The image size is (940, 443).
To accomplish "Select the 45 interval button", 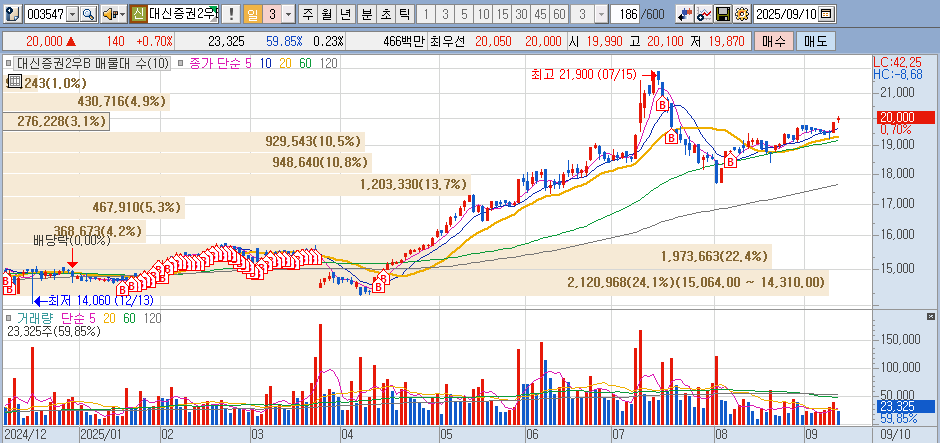I will 540,13.
